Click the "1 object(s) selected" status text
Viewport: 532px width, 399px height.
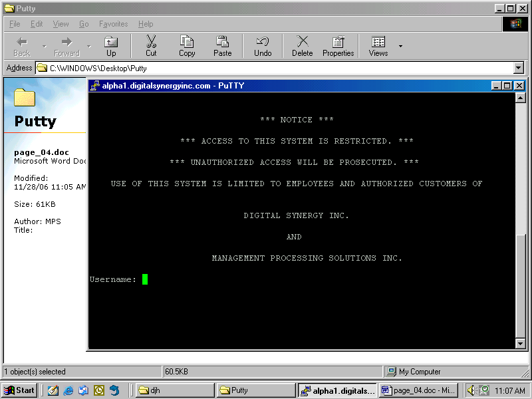point(35,372)
